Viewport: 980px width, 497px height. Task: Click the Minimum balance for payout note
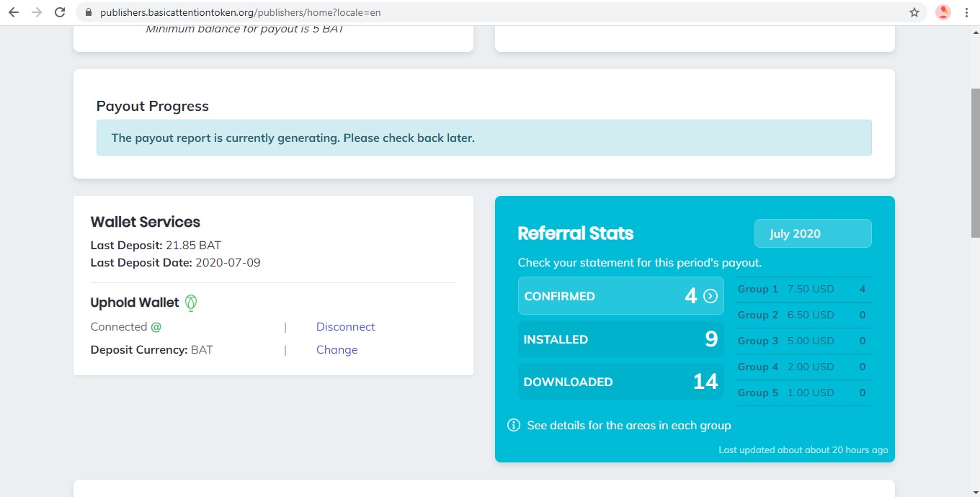pos(244,30)
